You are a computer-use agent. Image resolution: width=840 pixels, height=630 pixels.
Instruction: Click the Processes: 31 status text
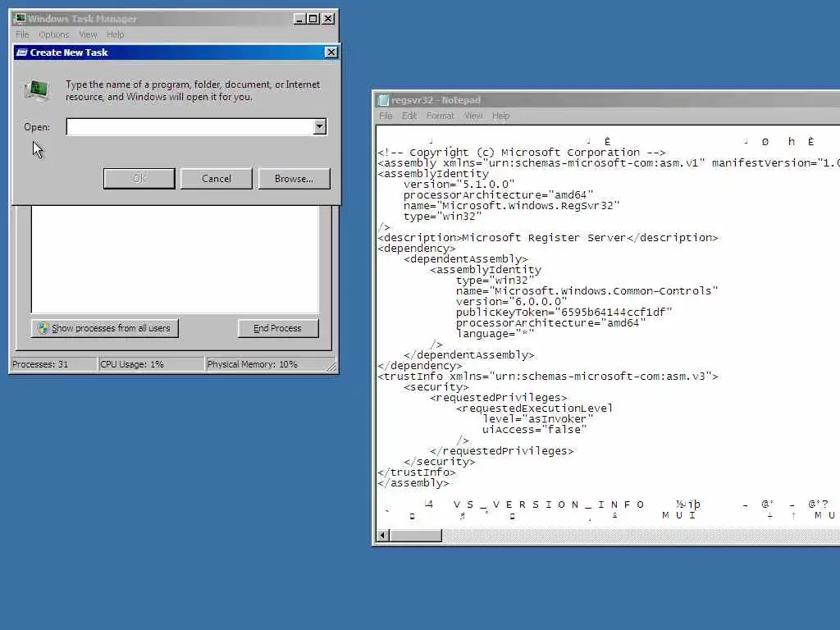coord(40,364)
